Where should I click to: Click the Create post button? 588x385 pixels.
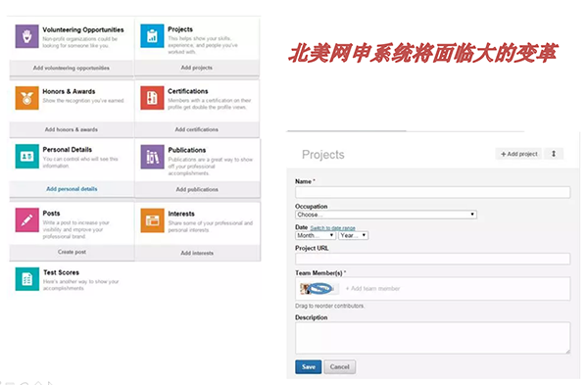coord(72,252)
